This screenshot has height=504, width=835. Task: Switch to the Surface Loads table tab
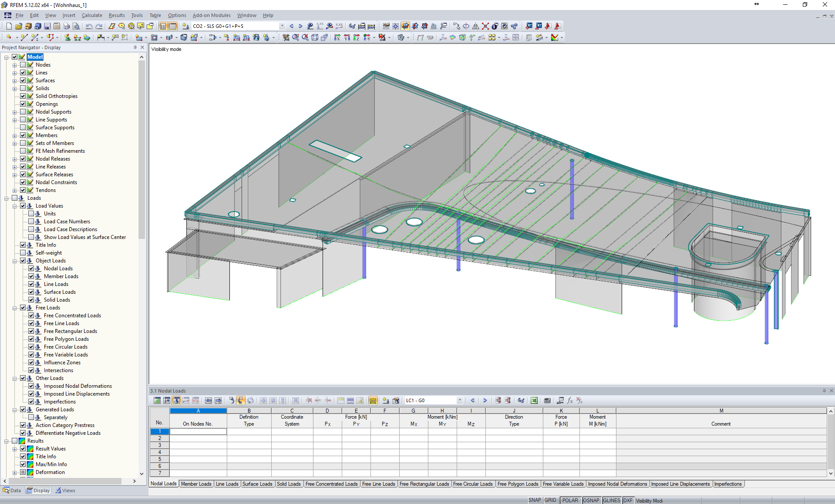pos(257,484)
